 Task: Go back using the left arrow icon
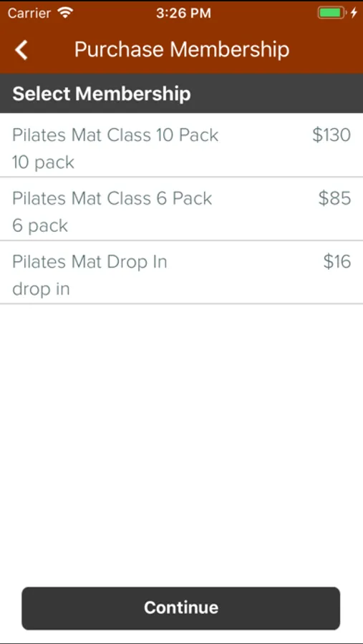click(21, 50)
